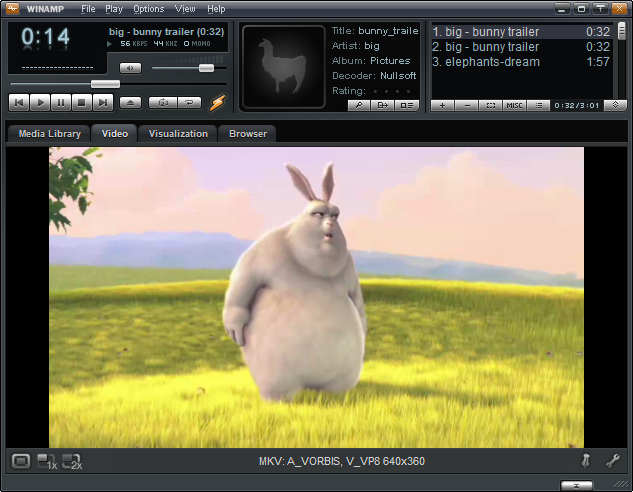Switch to the Media Library tab
The image size is (633, 492).
(x=49, y=134)
